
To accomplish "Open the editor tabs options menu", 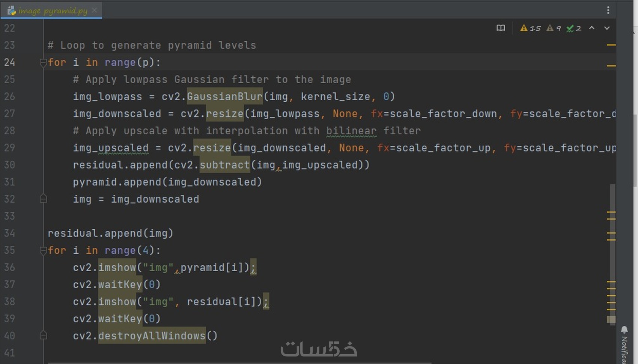I will tap(608, 10).
